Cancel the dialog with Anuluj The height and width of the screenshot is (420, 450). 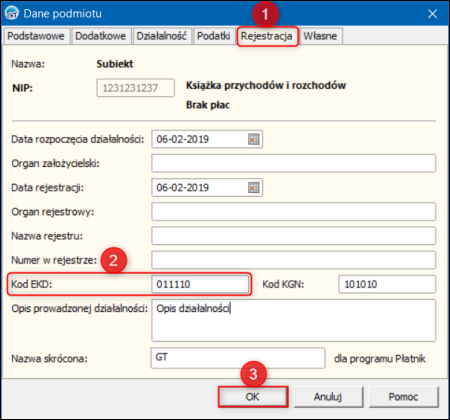coord(328,397)
